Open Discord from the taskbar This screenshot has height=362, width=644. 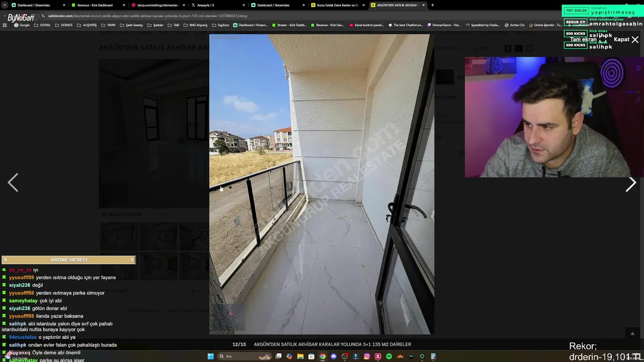click(334, 356)
